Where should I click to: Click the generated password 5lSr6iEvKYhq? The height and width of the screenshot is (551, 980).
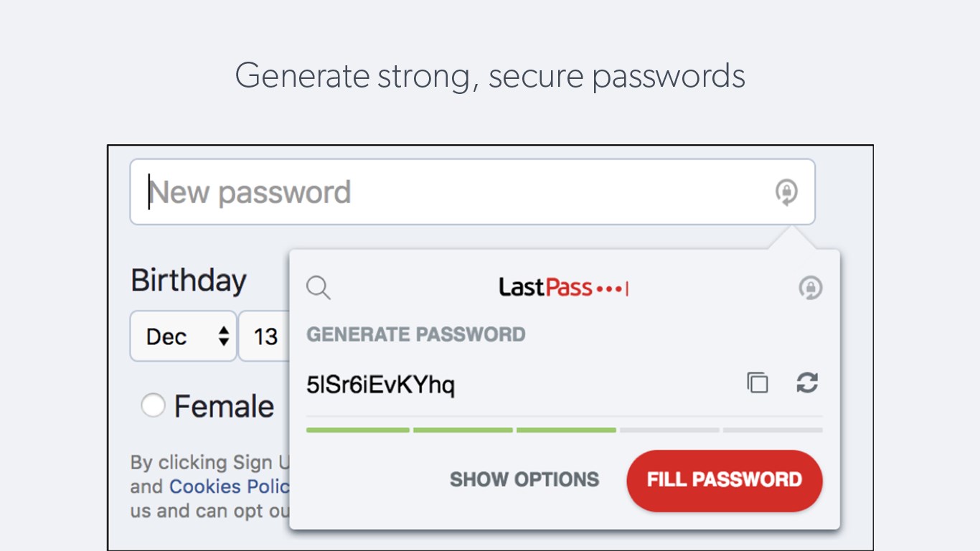(380, 385)
